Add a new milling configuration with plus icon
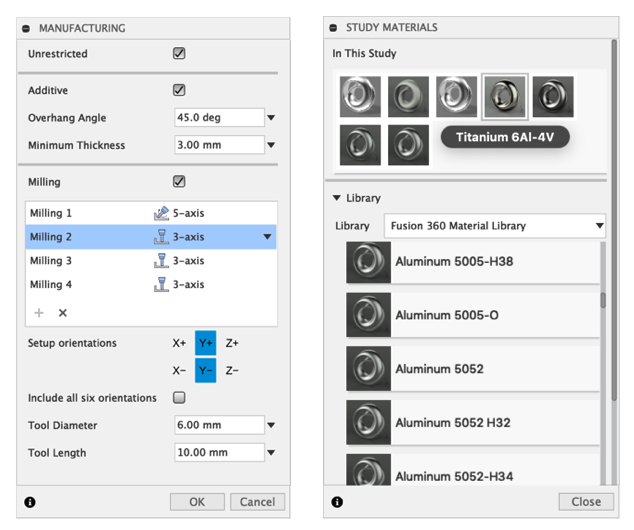Image resolution: width=634 pixels, height=530 pixels. [40, 313]
